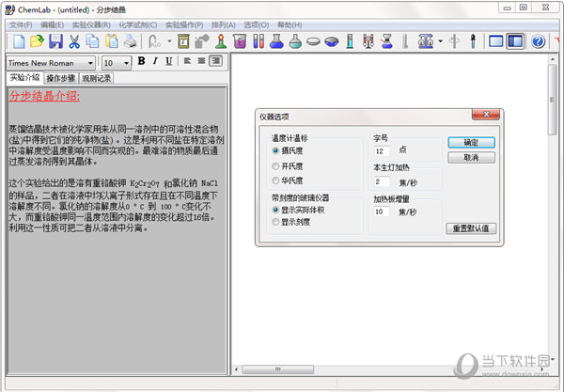This screenshot has height=392, width=564.
Task: Cut selection with scissors icon
Action: 74,41
